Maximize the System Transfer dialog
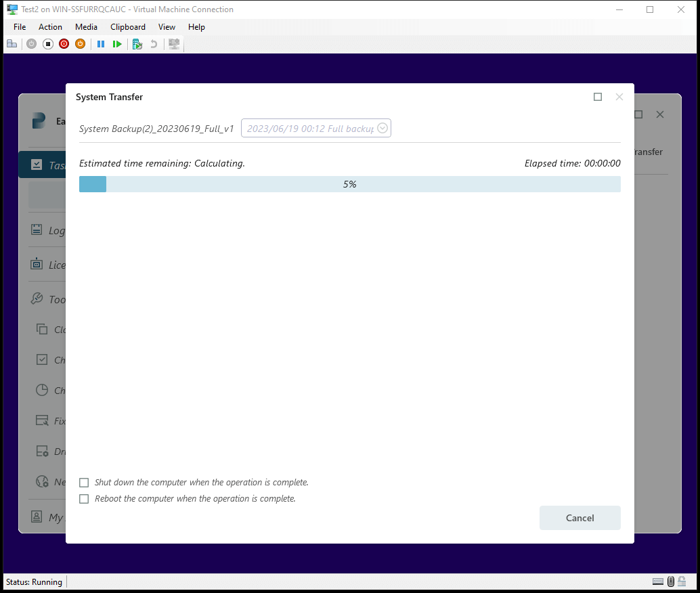The image size is (700, 593). point(598,97)
